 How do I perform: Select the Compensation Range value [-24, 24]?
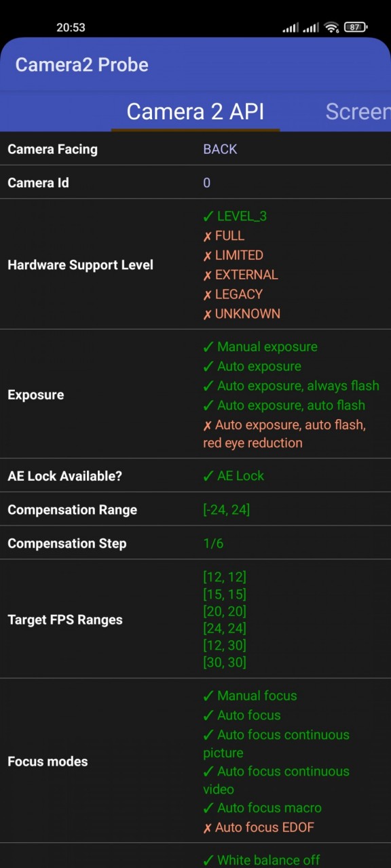(x=226, y=509)
